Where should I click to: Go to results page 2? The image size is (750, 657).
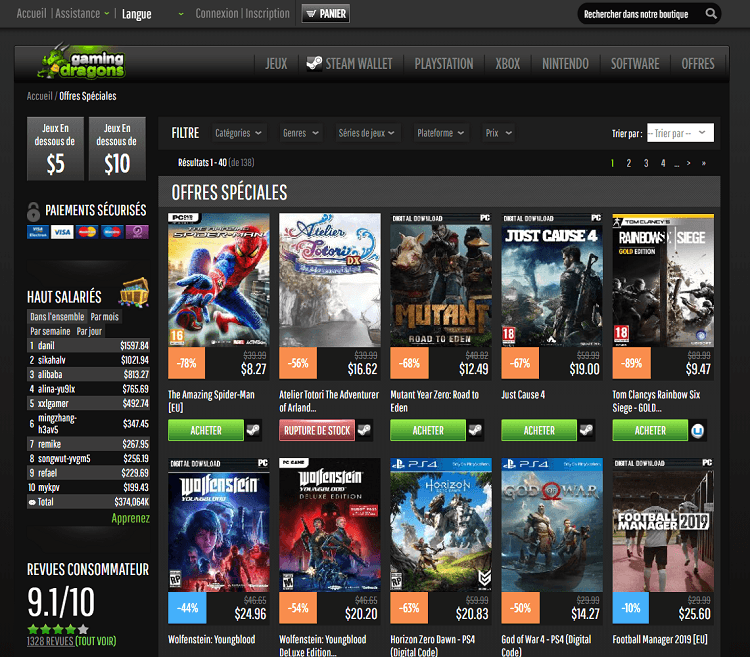[x=629, y=163]
